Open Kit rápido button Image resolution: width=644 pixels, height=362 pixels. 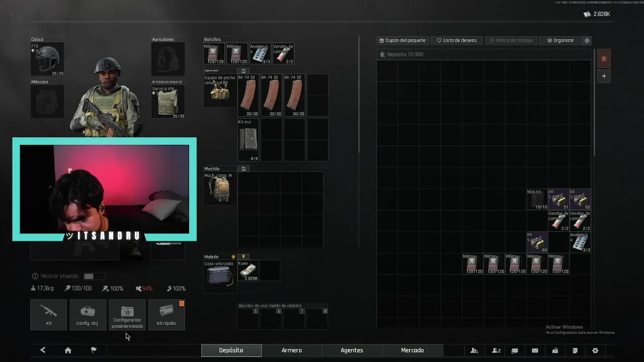point(167,315)
